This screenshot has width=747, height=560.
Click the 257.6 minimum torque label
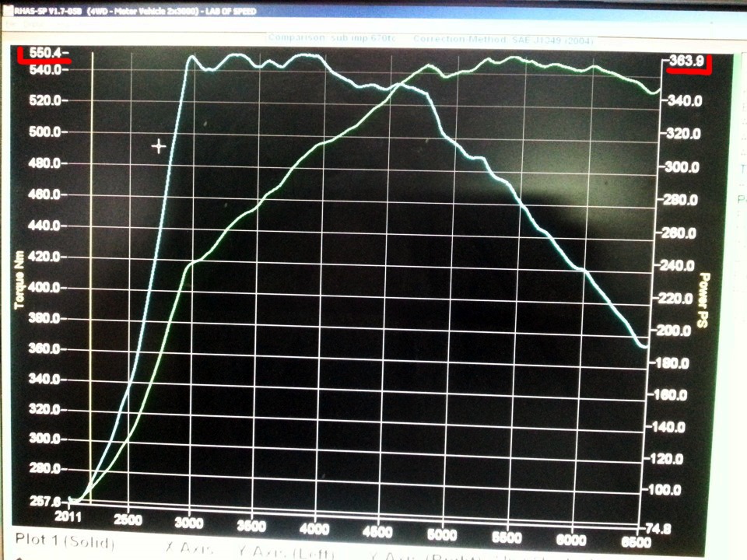pyautogui.click(x=45, y=501)
